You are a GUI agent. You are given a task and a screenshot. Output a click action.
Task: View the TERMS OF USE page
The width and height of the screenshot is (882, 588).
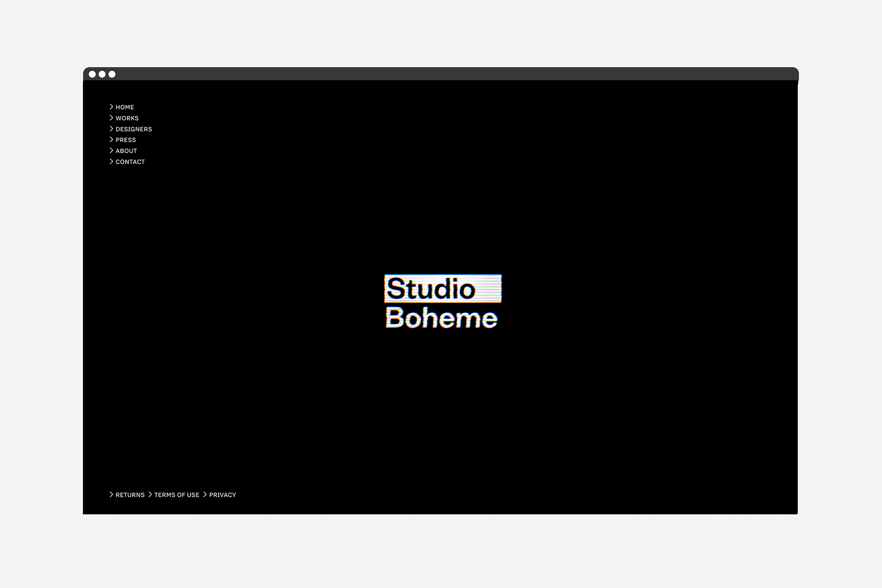[x=177, y=495]
